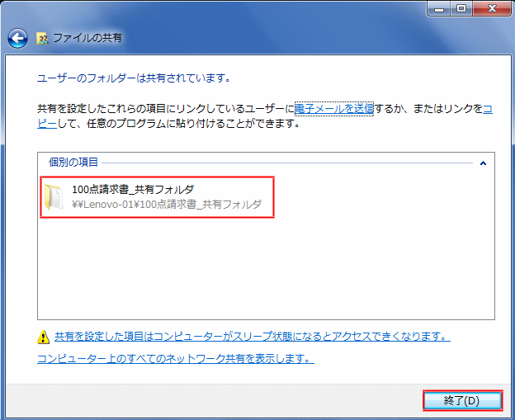Maximize the File Sharing window
515x420 pixels.
461,9
